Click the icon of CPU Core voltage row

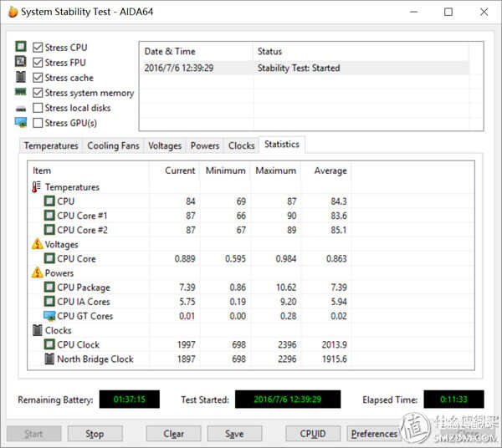[x=49, y=258]
